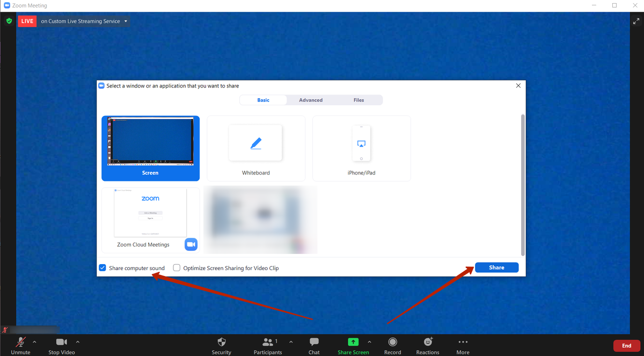Open the Reactions emoji icon

tap(428, 342)
